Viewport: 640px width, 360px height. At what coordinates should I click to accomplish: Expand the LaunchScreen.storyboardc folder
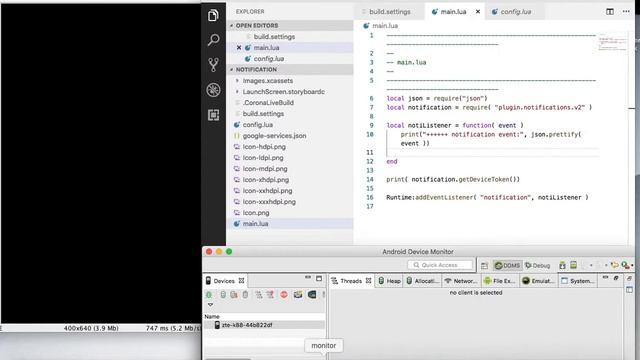pyautogui.click(x=237, y=91)
